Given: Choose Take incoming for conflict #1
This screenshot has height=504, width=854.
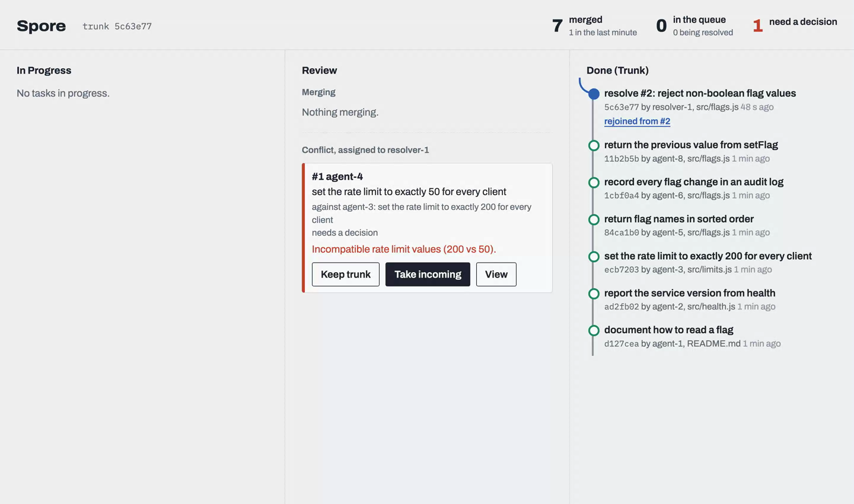Looking at the screenshot, I should tap(428, 275).
